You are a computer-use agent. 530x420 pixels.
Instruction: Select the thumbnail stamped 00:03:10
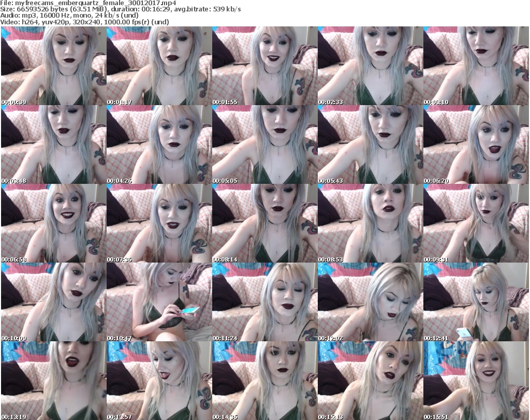476,66
